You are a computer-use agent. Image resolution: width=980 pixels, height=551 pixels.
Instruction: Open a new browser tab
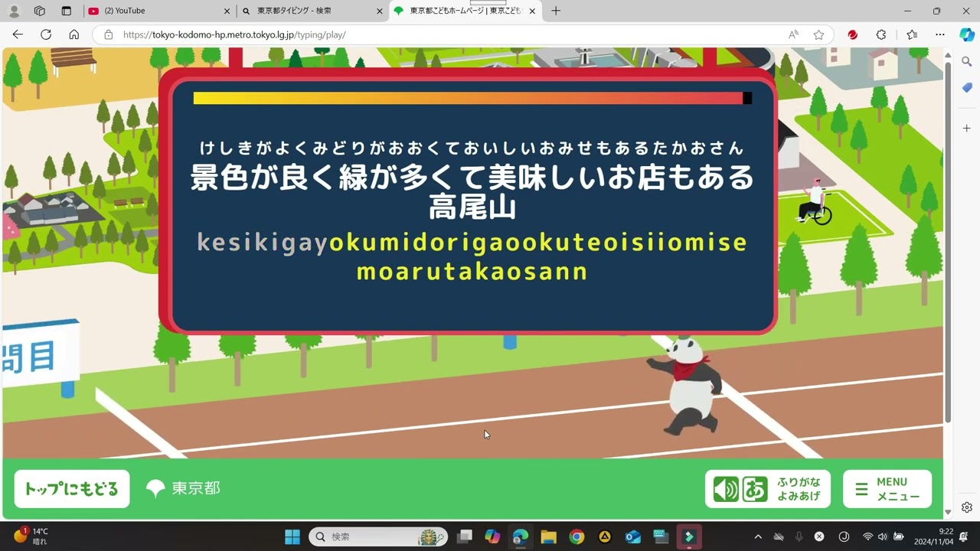click(556, 11)
